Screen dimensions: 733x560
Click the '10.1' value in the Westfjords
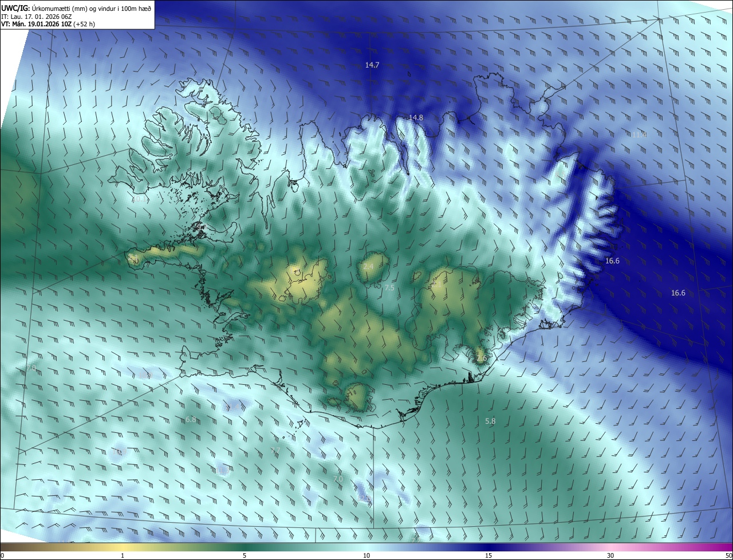[140, 199]
